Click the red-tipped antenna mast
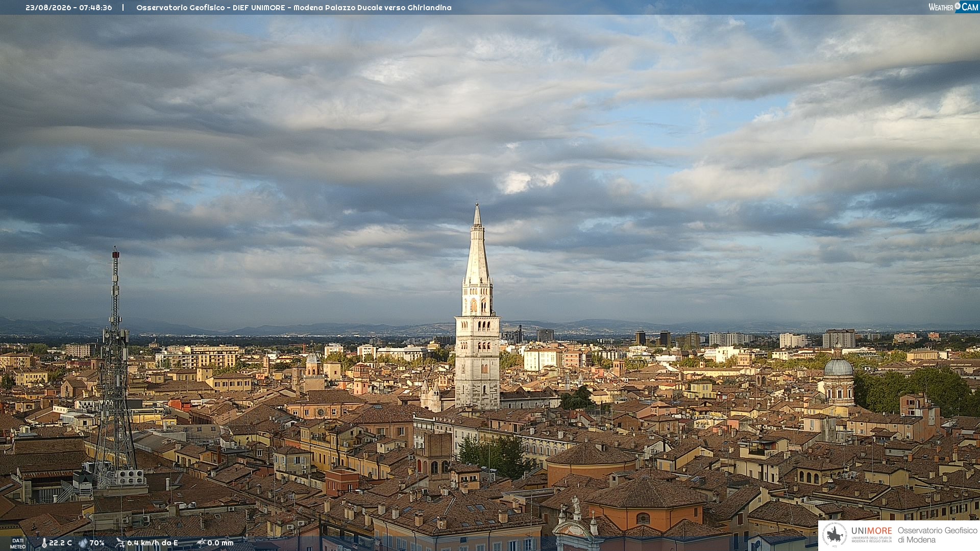980x551 pixels. [115, 367]
